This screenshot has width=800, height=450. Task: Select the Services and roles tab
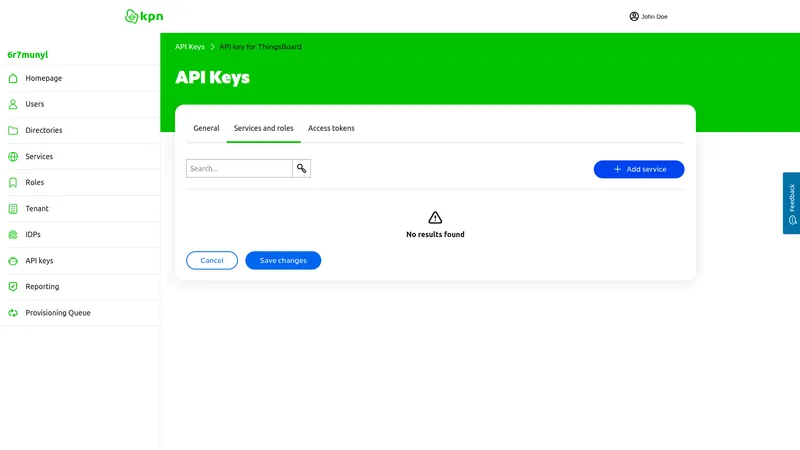[x=264, y=128]
